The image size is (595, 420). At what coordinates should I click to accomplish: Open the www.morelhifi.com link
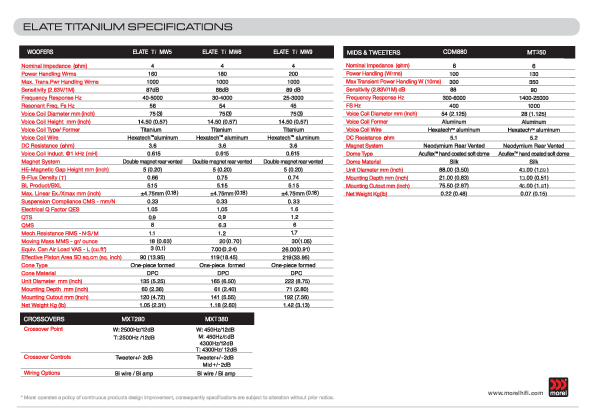515,393
